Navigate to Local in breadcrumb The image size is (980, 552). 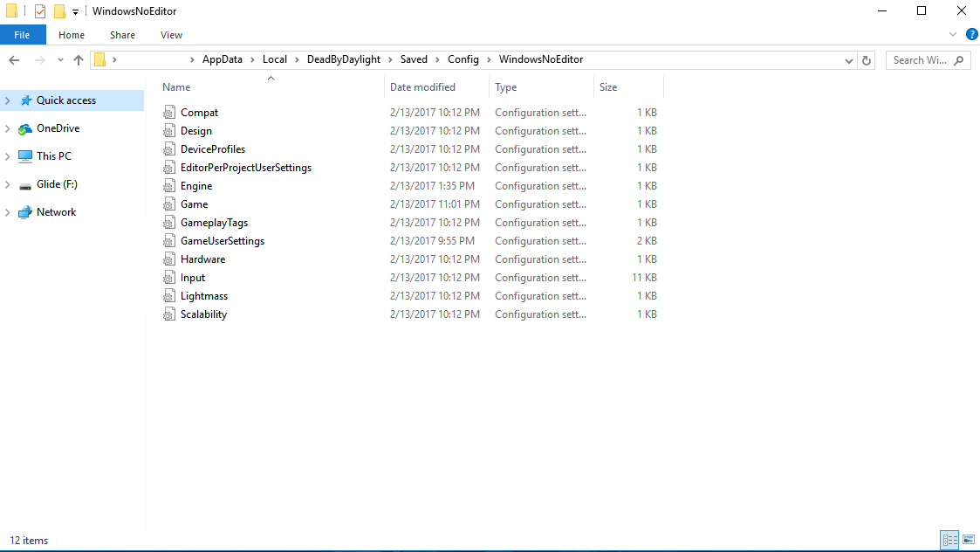274,59
